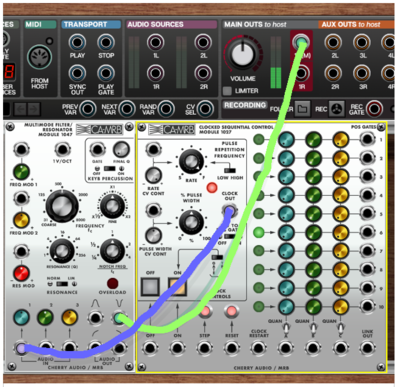Viewport: 400px width, 387px height.
Task: Click the RATE CV CONT knob
Action: coord(153,175)
